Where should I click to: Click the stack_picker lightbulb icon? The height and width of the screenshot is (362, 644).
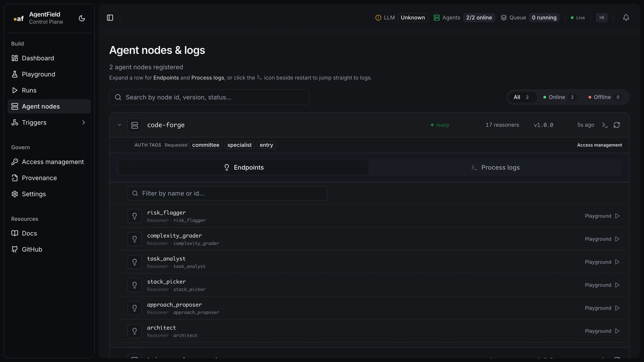(x=134, y=285)
